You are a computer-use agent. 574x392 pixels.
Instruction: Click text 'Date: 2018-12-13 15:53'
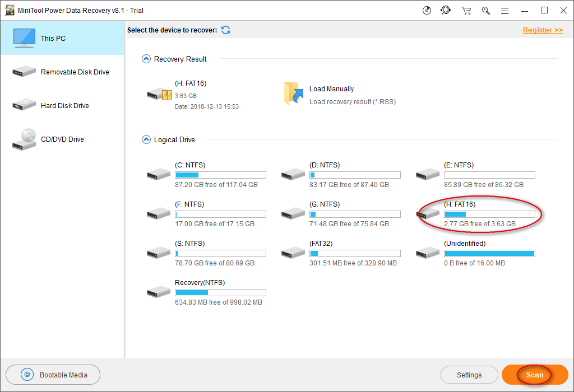tap(207, 106)
